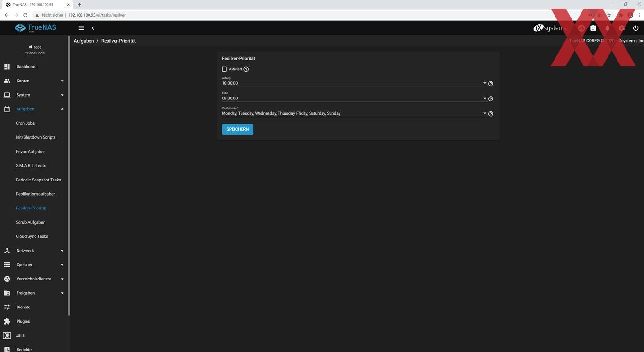
Task: Expand the Konten sidebar section
Action: click(35, 81)
